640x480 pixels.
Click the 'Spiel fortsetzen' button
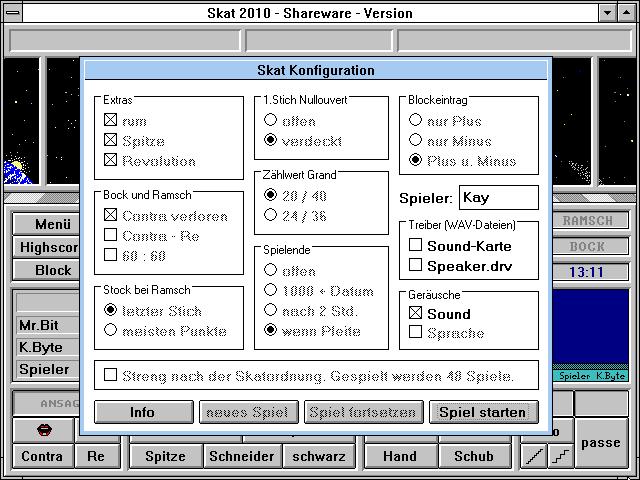coord(364,412)
